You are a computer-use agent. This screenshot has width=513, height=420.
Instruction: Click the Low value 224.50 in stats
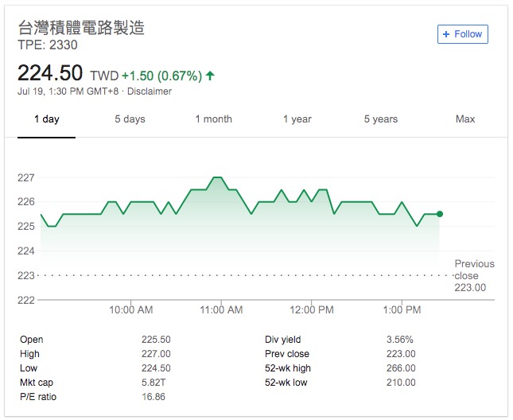click(156, 368)
